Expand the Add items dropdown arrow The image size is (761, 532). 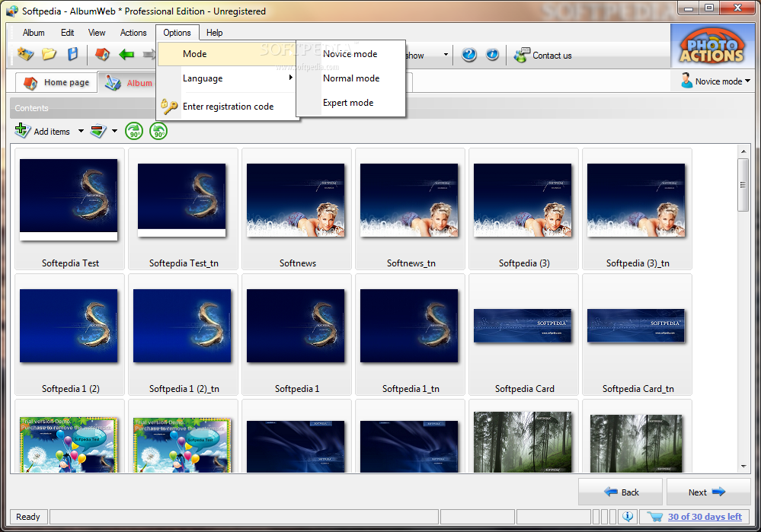point(81,131)
